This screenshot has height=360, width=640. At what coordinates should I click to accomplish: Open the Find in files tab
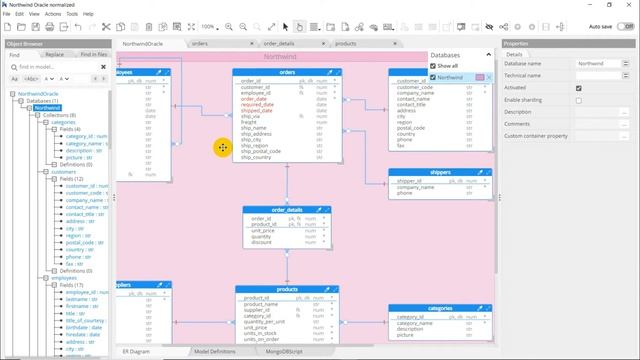coord(94,55)
